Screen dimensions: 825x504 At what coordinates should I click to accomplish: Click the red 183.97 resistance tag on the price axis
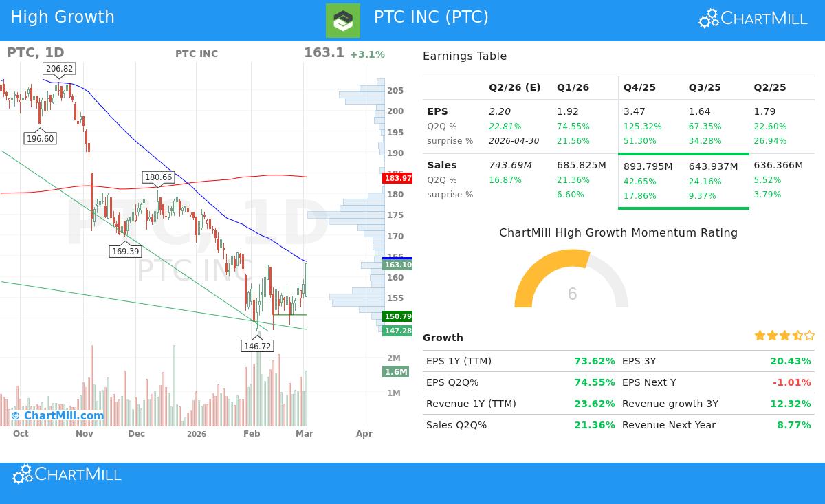(397, 178)
